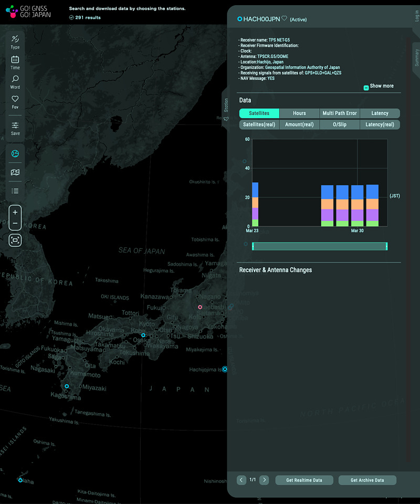The height and width of the screenshot is (504, 420).
Task: Switch to the globe map view
Action: (15, 154)
